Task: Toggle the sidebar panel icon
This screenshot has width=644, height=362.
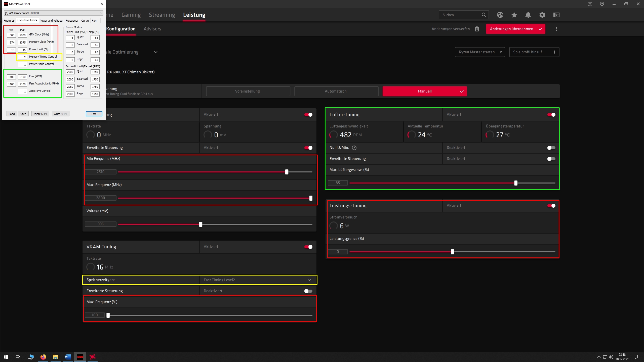Action: pos(556,15)
